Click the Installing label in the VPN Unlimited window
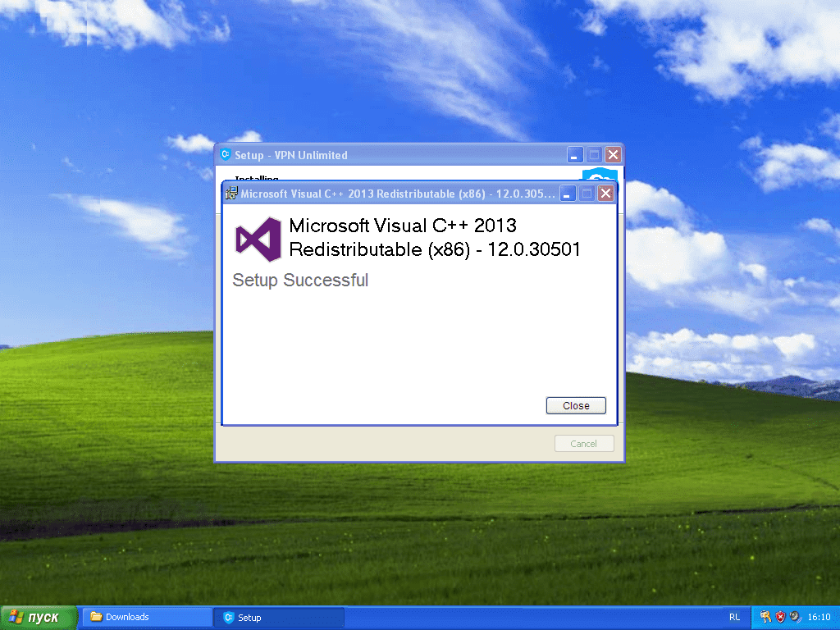 coord(257,180)
